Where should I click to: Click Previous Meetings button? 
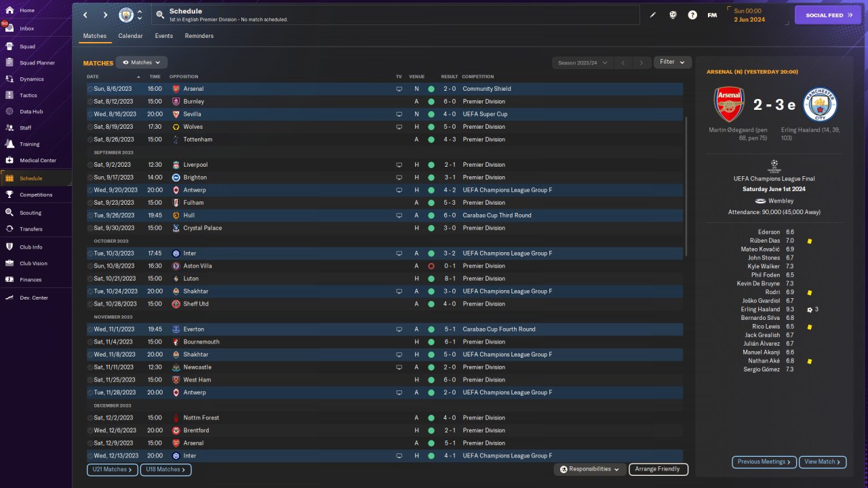pos(764,462)
